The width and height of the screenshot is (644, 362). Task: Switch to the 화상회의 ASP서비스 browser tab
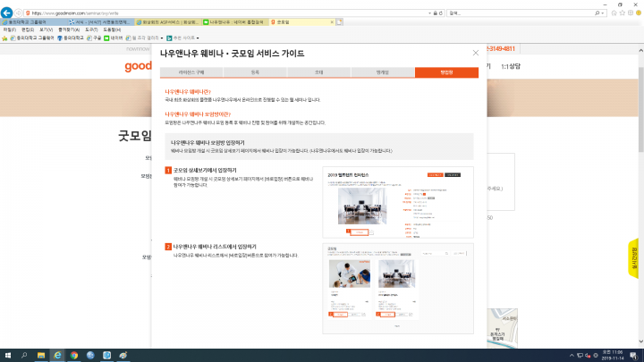(168, 22)
